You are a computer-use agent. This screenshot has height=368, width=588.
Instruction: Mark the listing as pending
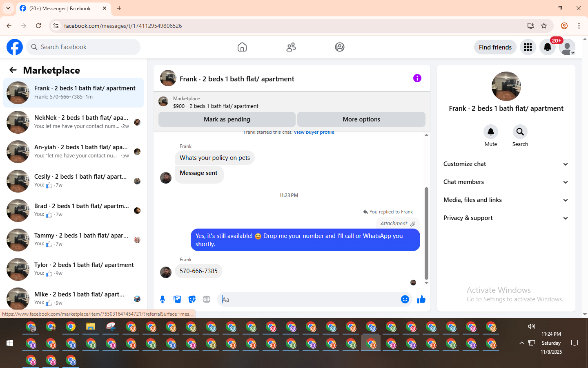point(227,119)
